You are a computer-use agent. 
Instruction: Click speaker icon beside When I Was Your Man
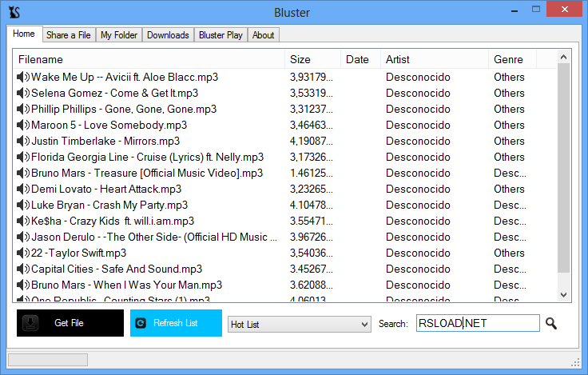point(23,285)
